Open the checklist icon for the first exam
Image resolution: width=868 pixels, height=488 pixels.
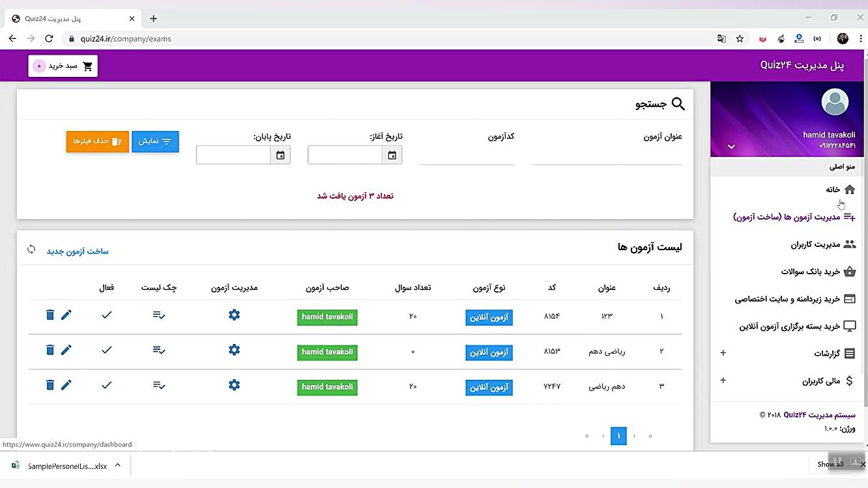pyautogui.click(x=159, y=315)
